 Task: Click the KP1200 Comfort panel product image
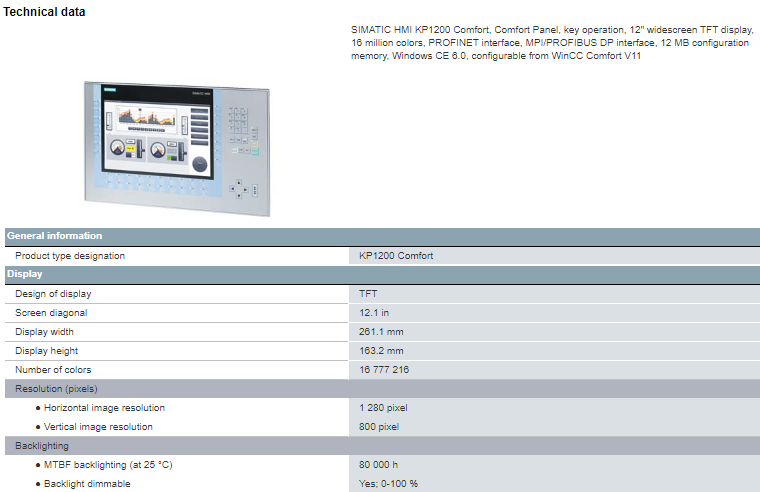(x=177, y=148)
